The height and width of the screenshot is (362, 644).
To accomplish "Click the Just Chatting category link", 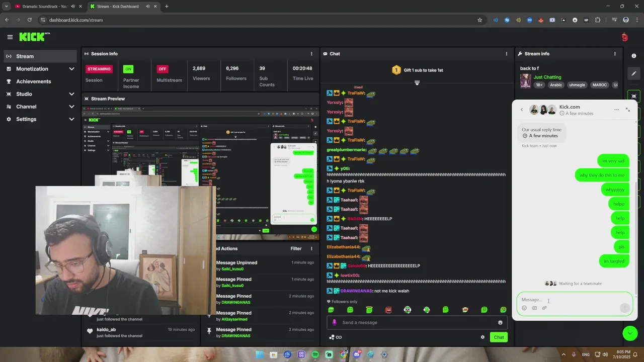I will [547, 77].
